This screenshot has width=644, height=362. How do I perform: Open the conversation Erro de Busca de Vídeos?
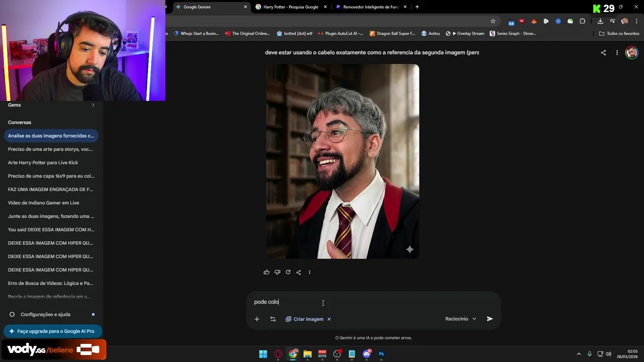(x=51, y=283)
